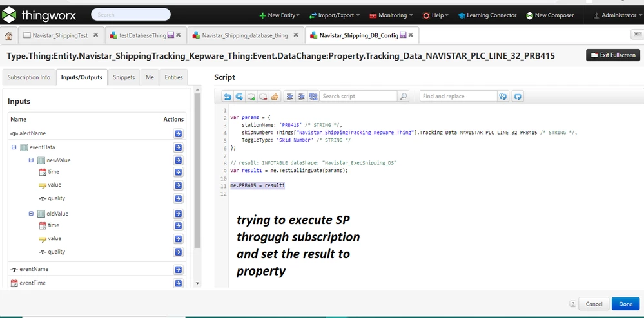Image resolution: width=644 pixels, height=318 pixels.
Task: Insert eventName via arrow icon
Action: [x=179, y=270]
